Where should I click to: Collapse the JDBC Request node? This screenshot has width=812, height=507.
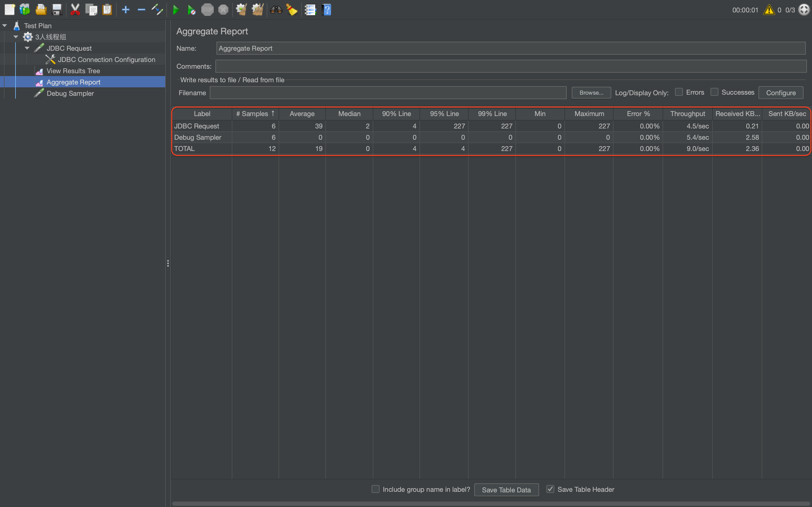[27, 48]
